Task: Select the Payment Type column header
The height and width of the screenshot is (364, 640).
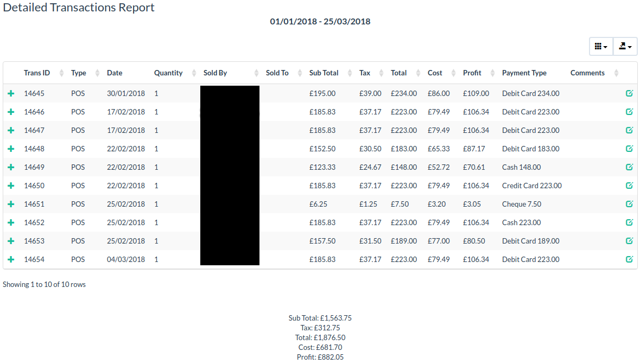Action: (524, 73)
